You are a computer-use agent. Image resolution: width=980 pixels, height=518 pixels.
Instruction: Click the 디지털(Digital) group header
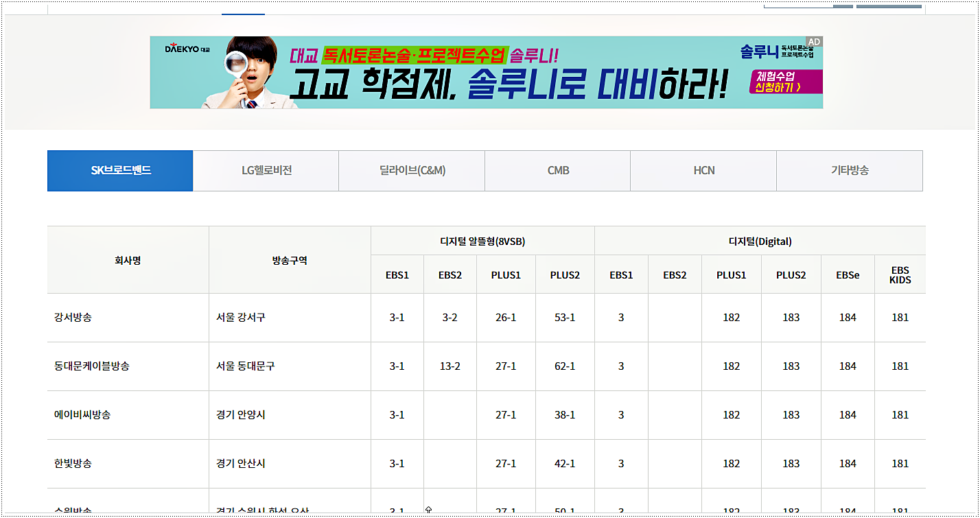pos(760,241)
